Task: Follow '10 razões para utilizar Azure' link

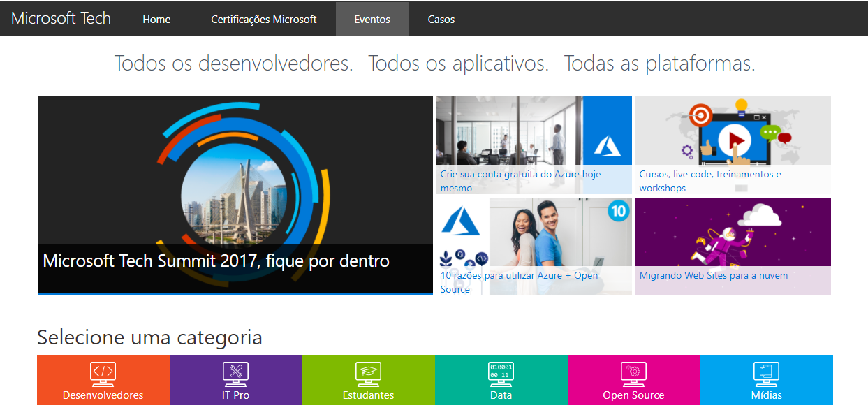Action: (519, 282)
